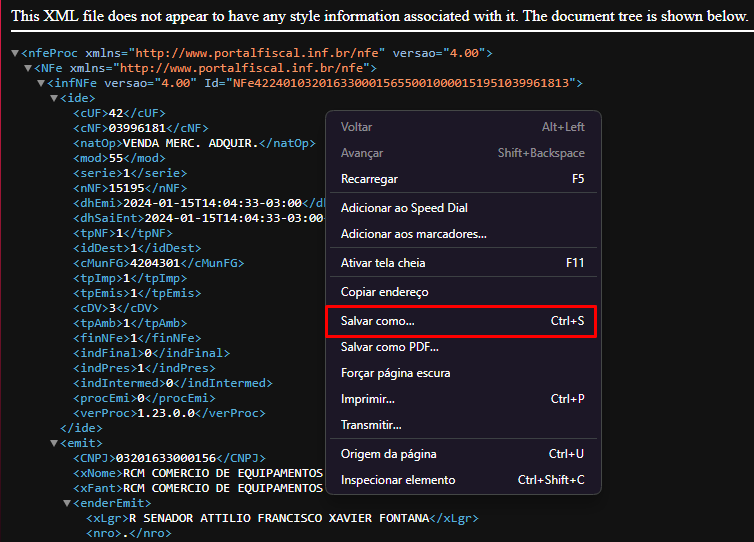Viewport: 754px width, 542px height.
Task: Enable Ativar tela cheia mode
Action: pos(383,263)
